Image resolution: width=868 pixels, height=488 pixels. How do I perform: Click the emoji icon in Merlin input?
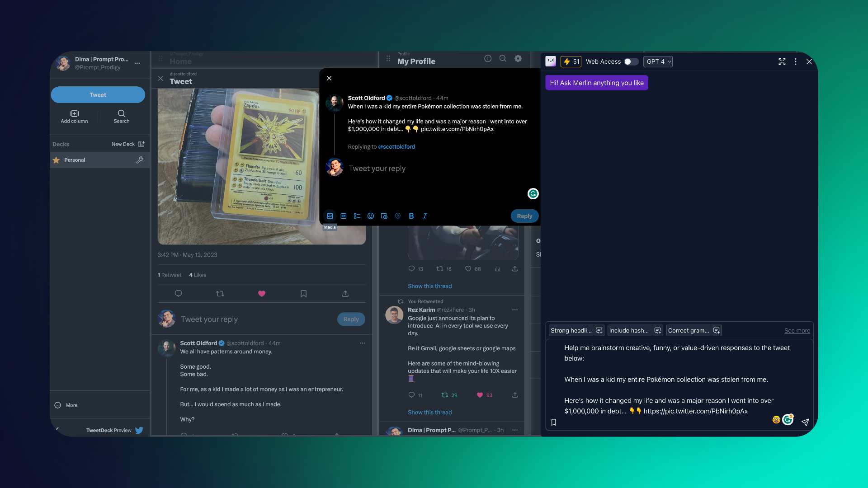(x=776, y=420)
